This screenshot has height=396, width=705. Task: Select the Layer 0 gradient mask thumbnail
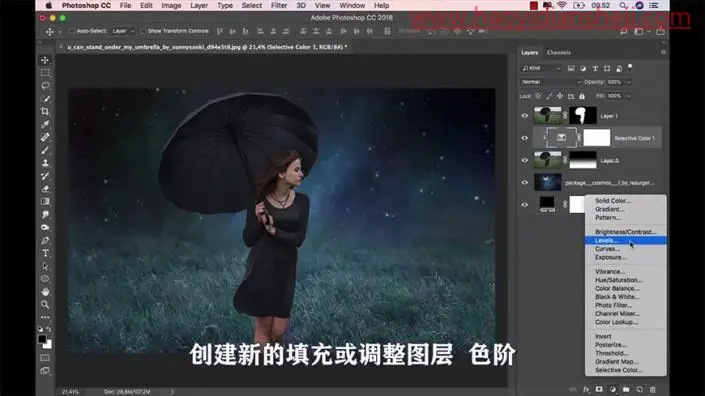point(583,160)
